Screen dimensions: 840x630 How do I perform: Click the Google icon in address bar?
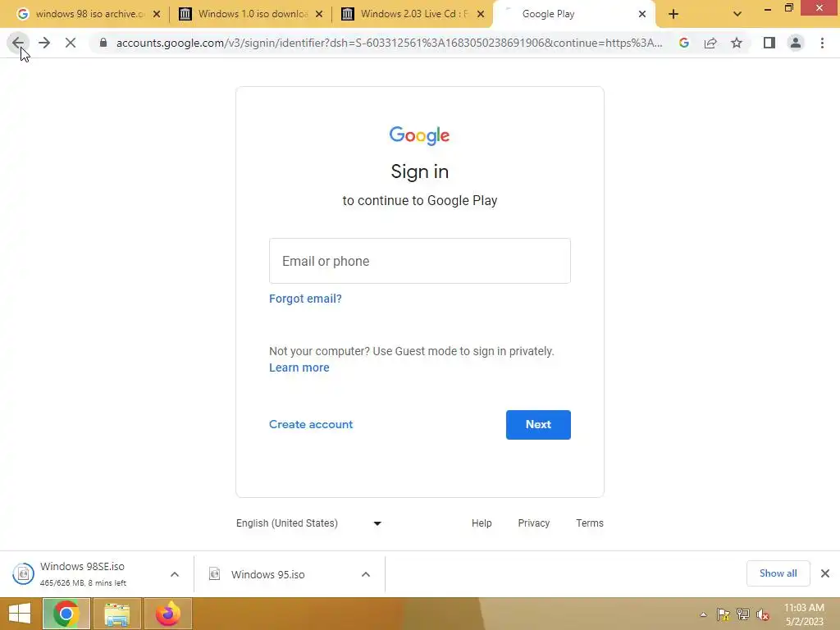pyautogui.click(x=683, y=43)
